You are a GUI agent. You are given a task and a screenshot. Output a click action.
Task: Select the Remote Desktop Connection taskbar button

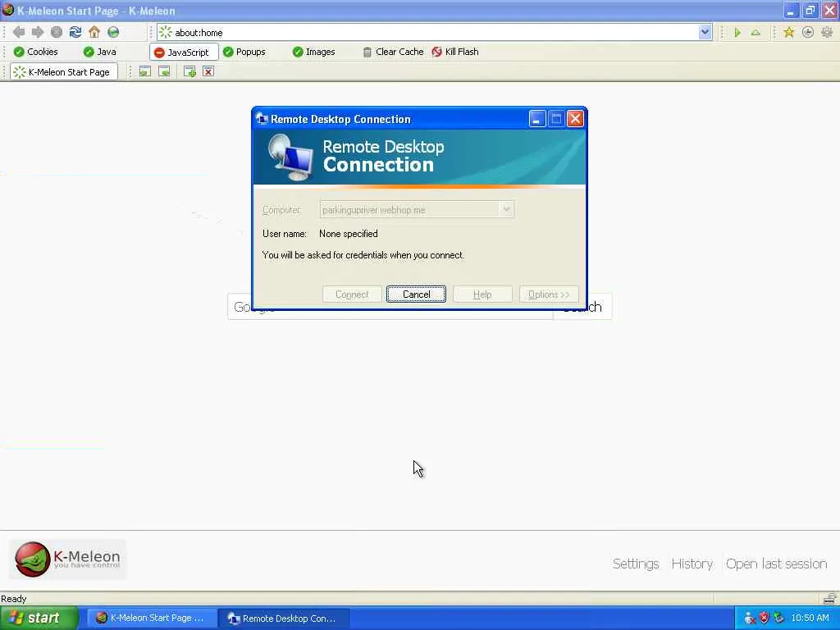pos(283,618)
